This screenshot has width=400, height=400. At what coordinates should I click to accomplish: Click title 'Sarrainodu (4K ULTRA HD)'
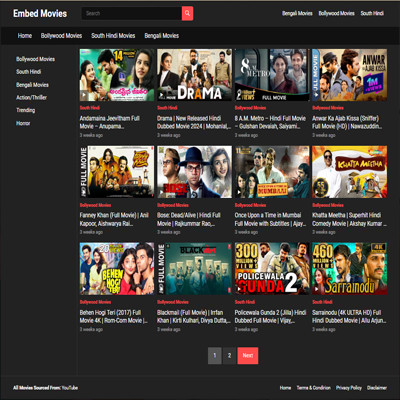pos(349,316)
